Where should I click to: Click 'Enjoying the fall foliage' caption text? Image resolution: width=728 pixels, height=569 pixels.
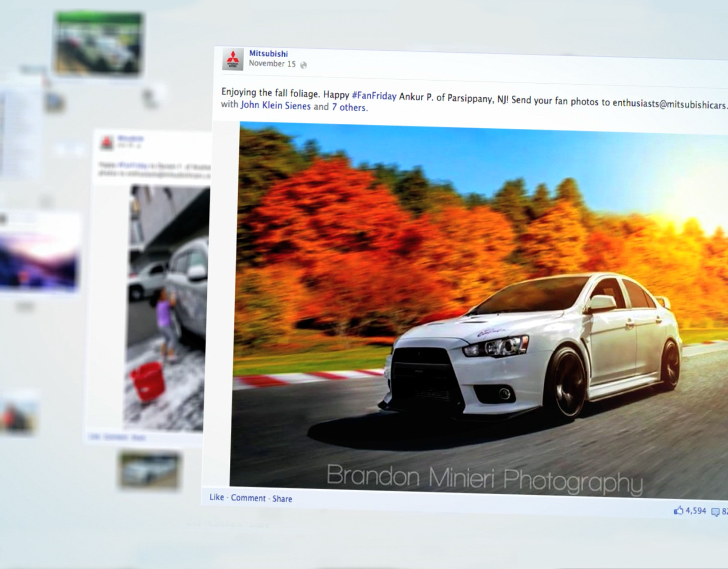[x=269, y=93]
